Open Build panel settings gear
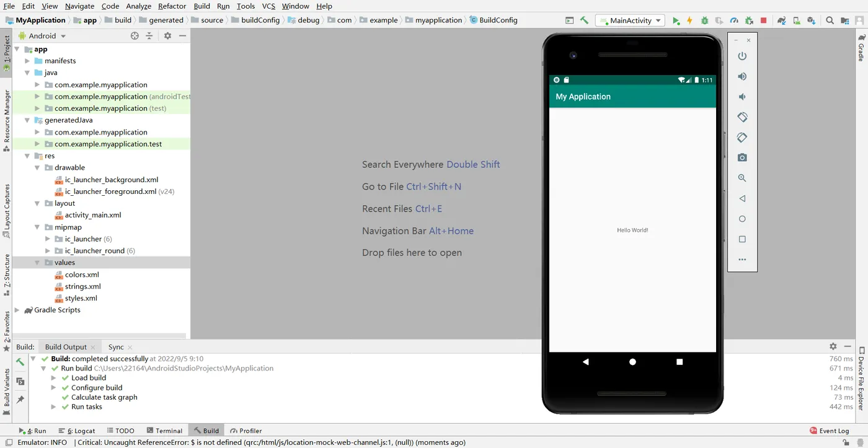868x448 pixels. coord(833,346)
